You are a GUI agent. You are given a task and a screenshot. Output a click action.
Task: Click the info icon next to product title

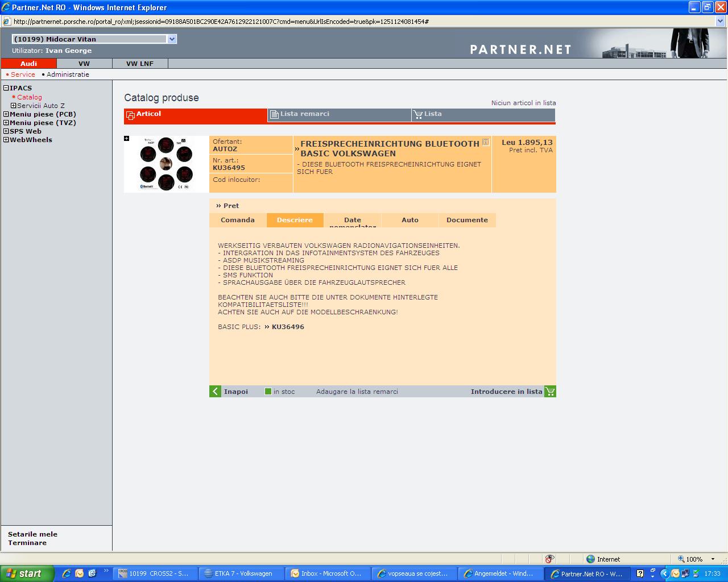point(486,142)
